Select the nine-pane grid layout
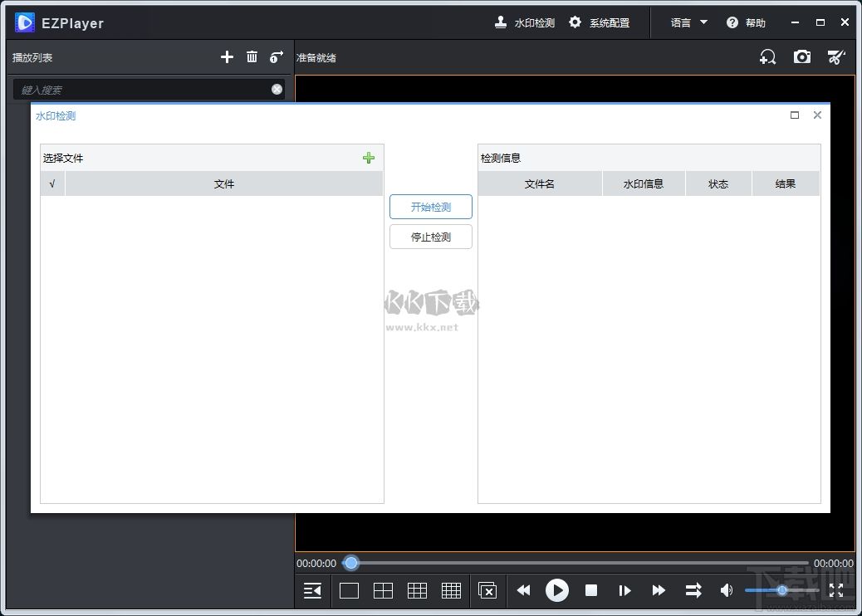This screenshot has height=616, width=862. tap(417, 590)
